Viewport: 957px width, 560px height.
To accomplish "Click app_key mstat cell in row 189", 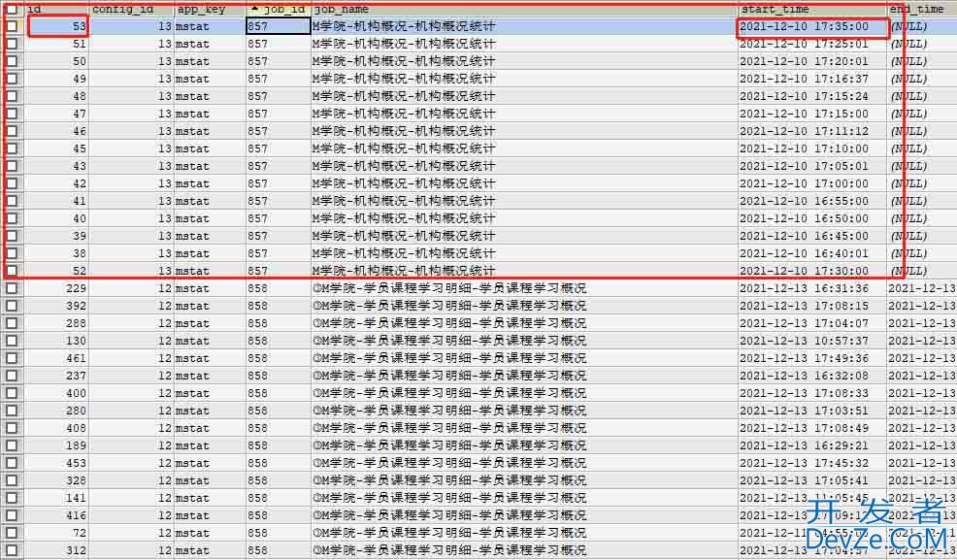I will (x=210, y=445).
